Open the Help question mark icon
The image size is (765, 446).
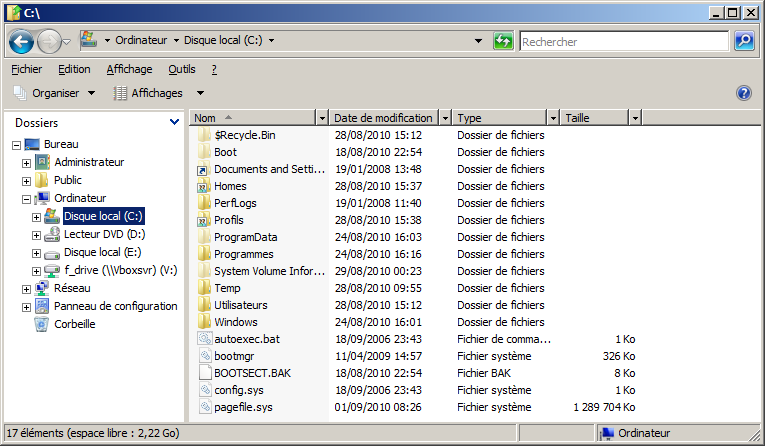pyautogui.click(x=743, y=93)
